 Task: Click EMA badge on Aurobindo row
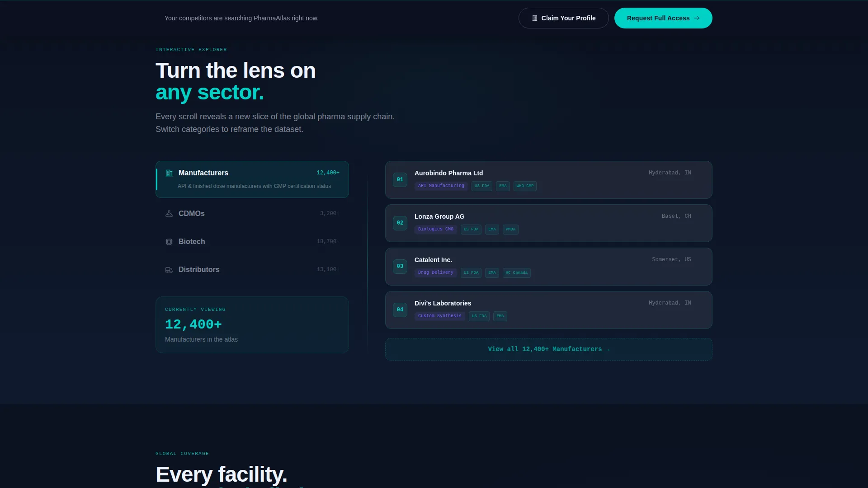click(503, 186)
